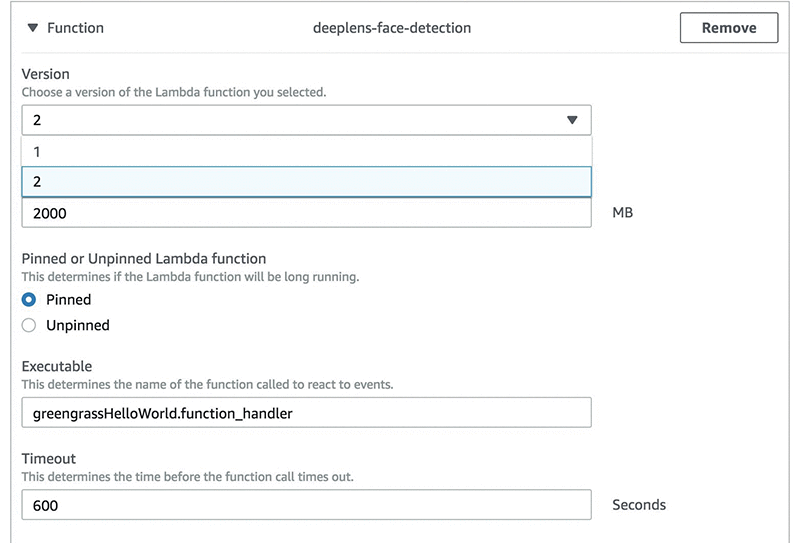
Task: Open the Version dropdown arrow
Action: pyautogui.click(x=571, y=120)
